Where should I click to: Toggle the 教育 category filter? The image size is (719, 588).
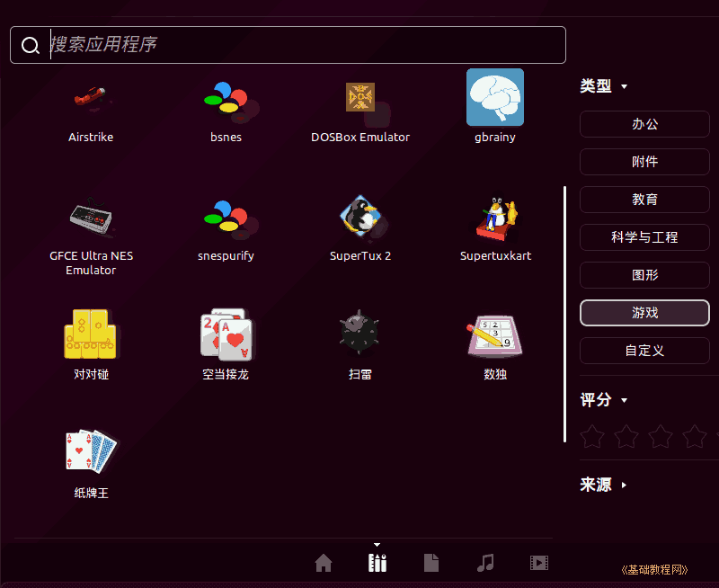click(644, 200)
